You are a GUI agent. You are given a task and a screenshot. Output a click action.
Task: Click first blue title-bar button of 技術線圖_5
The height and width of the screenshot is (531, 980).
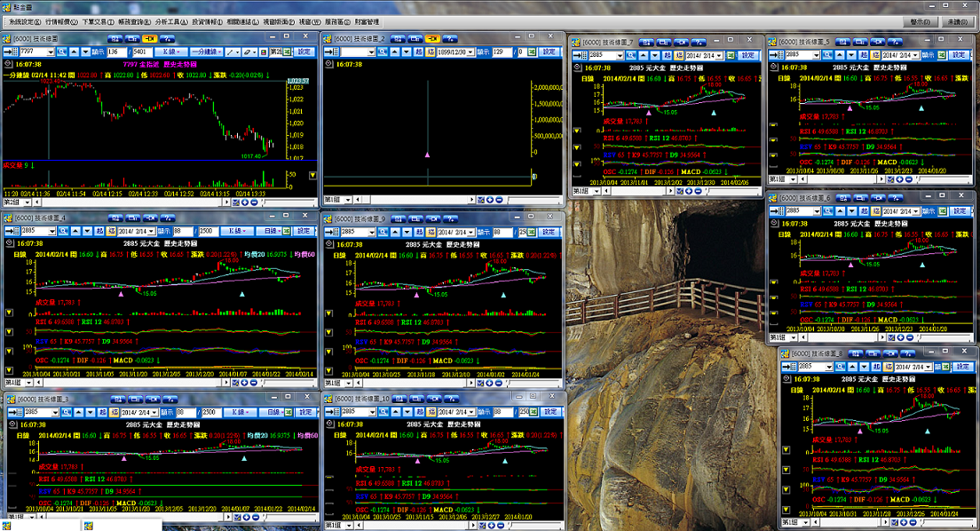(842, 42)
